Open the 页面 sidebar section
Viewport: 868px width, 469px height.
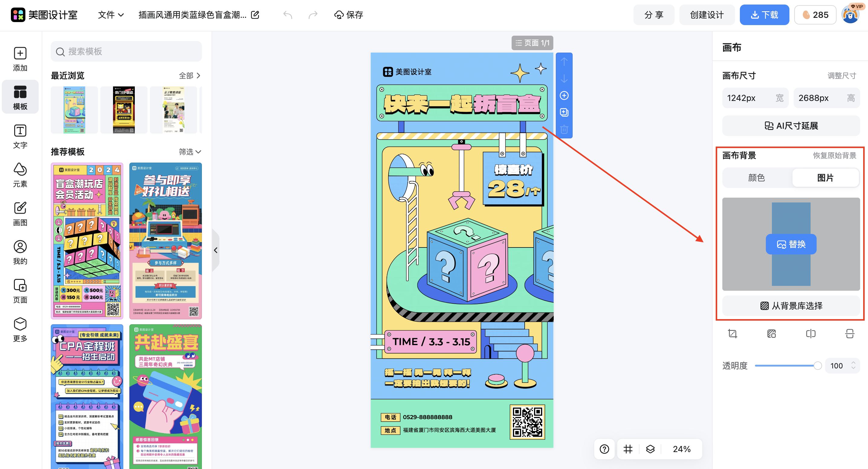20,291
